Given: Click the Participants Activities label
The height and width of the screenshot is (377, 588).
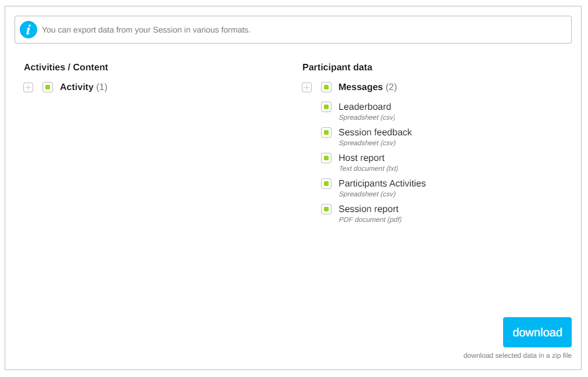Looking at the screenshot, I should pyautogui.click(x=382, y=184).
